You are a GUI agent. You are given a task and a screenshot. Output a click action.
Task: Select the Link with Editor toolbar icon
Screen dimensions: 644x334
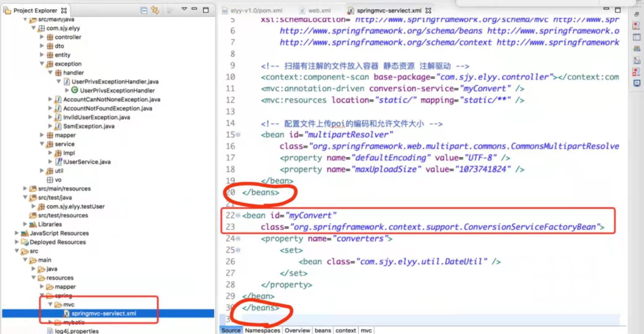[155, 10]
